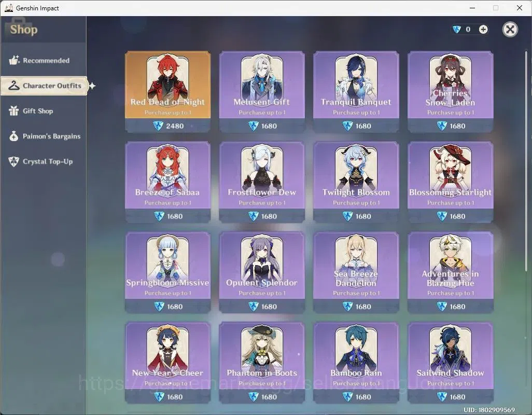The height and width of the screenshot is (415, 532).
Task: Choose the Springbloom Missive outfit card
Action: [x=167, y=272]
